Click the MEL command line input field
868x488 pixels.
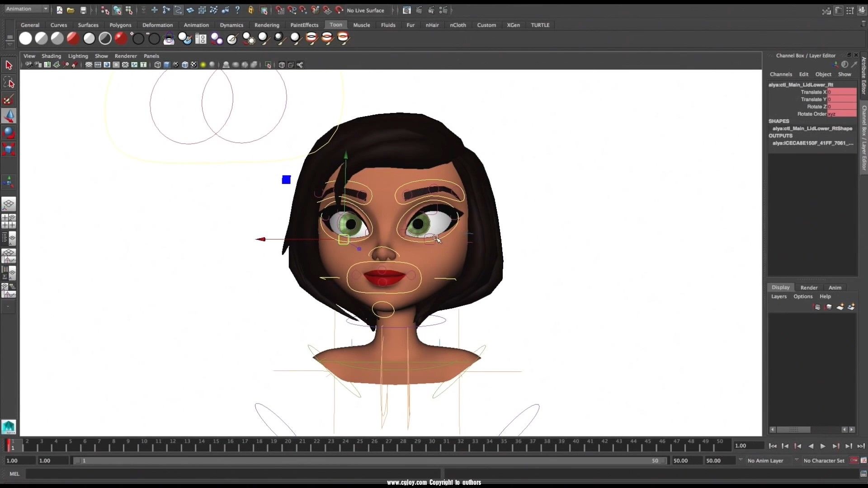pyautogui.click(x=233, y=474)
